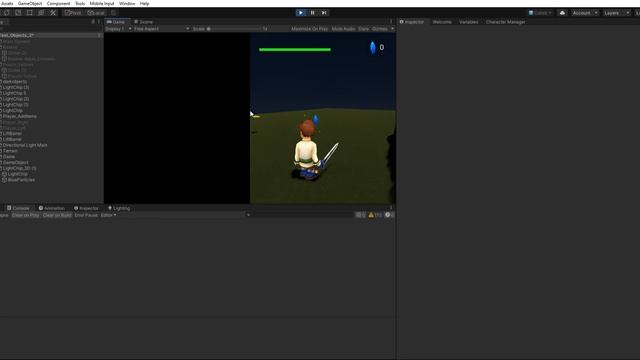Select darkobjects in Hierarchy
This screenshot has height=360, width=640.
(x=15, y=82)
